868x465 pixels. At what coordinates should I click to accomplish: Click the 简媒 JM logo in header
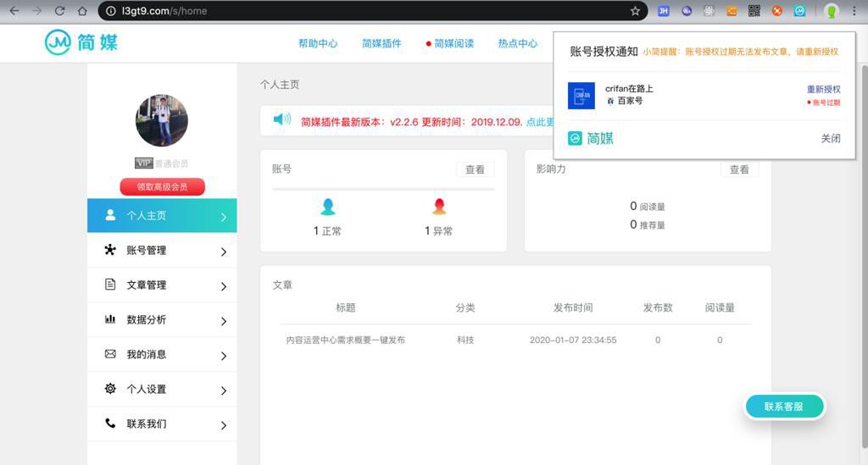pyautogui.click(x=81, y=42)
